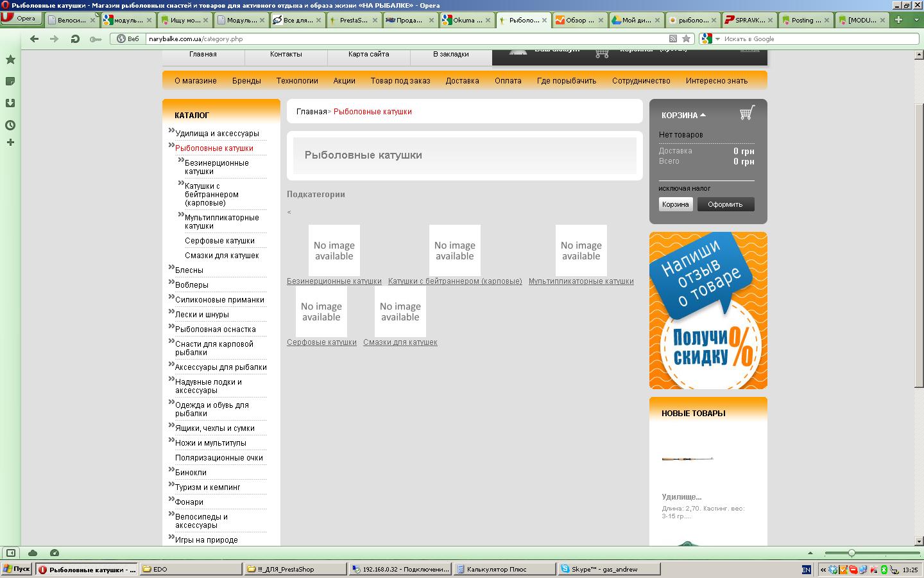Image resolution: width=924 pixels, height=578 pixels.
Task: Click the RSS feed icon in address bar
Action: [672, 39]
